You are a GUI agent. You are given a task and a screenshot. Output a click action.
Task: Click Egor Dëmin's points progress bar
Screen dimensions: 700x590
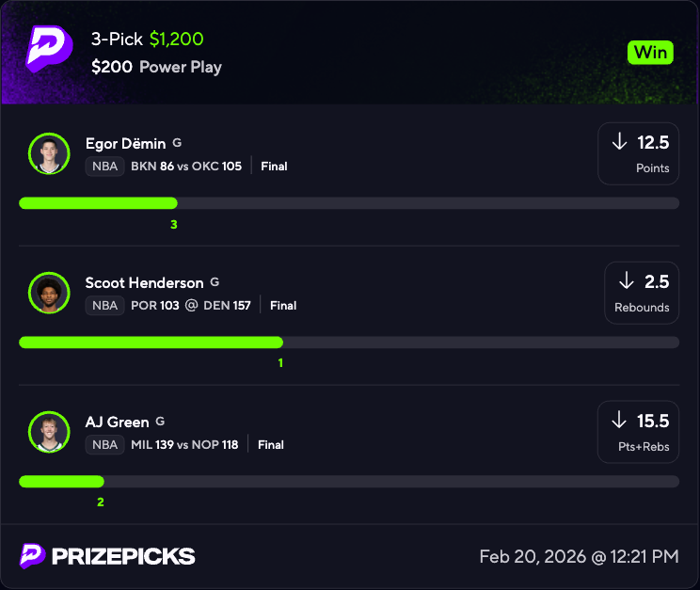click(x=348, y=203)
